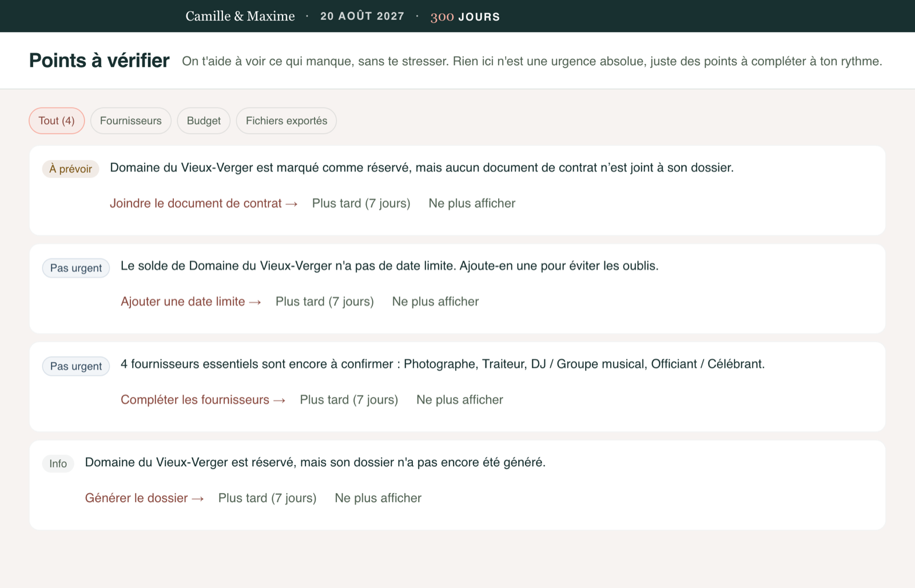
Task: Click the "Camille & Maxime" header title
Action: coord(240,16)
